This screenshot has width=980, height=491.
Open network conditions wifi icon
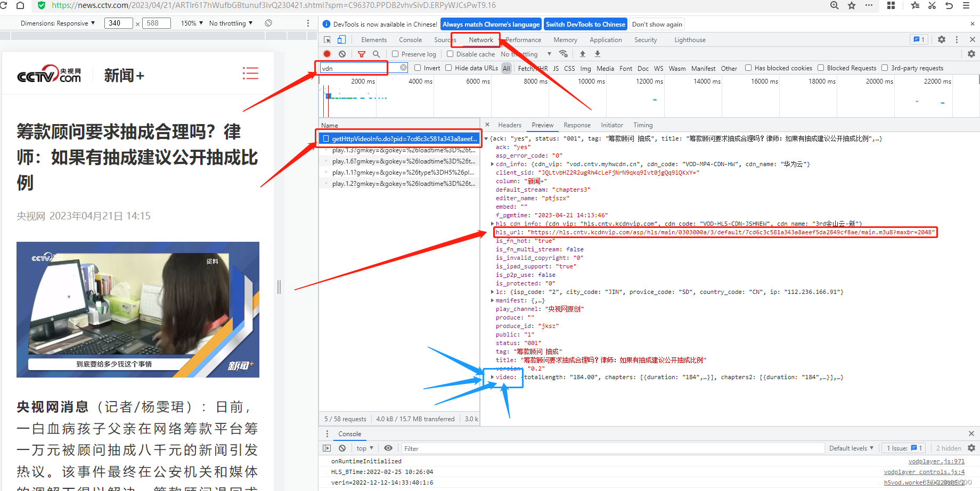(563, 54)
